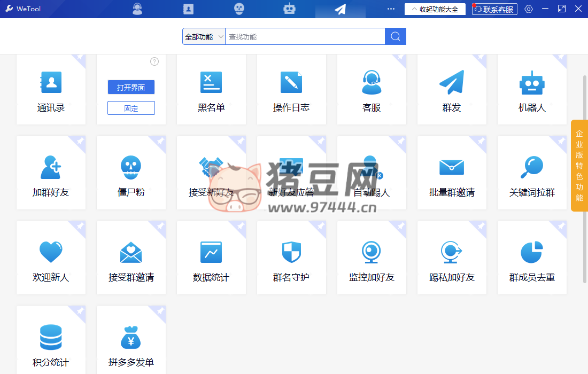
Task: Open the 操作日志 operation log
Action: click(291, 89)
